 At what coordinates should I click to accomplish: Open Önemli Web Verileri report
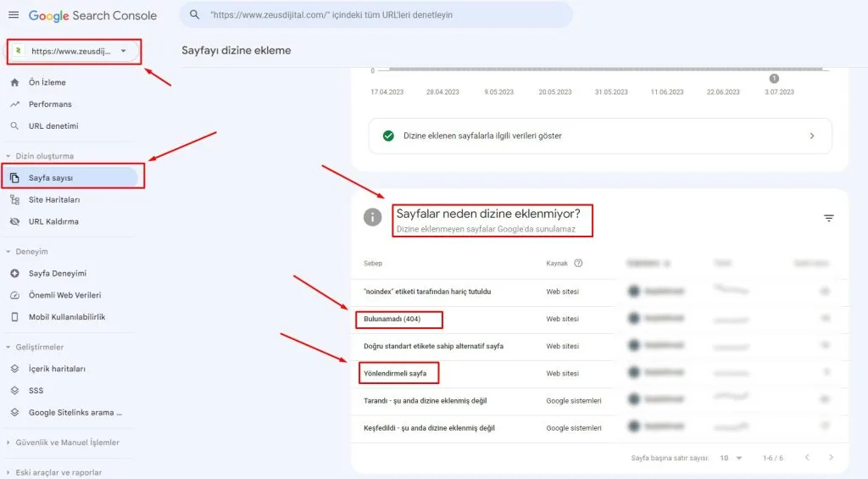tap(64, 295)
